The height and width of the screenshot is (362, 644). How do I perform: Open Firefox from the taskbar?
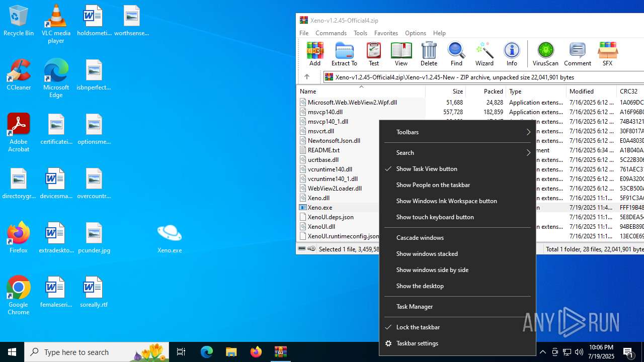click(x=256, y=352)
